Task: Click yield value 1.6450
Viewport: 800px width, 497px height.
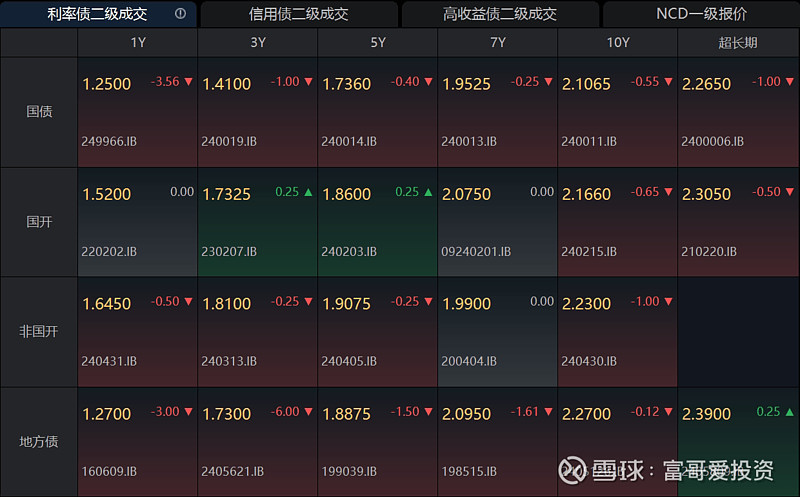Action: pyautogui.click(x=107, y=304)
